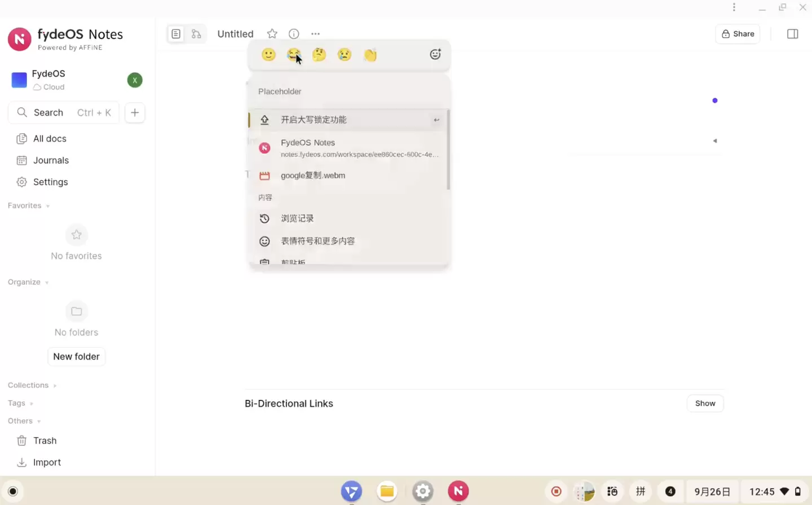
Task: Switch to edgeless whiteboard mode
Action: pos(196,34)
